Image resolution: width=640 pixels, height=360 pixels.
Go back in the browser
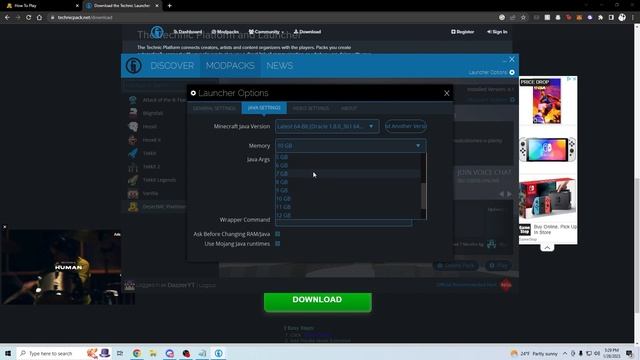pos(7,18)
